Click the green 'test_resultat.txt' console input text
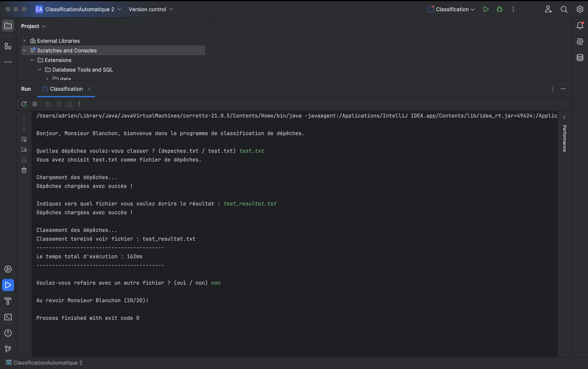The height and width of the screenshot is (369, 588). 250,204
